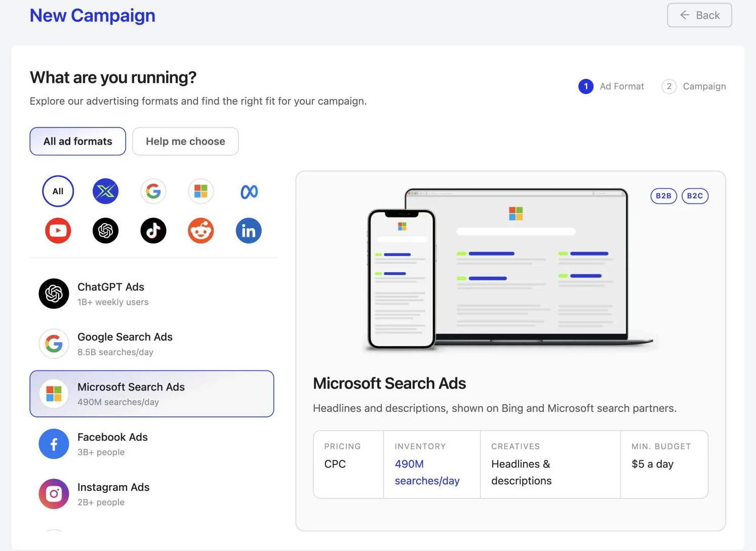Viewport: 756px width, 551px height.
Task: Go to step 1 Ad Format
Action: pos(611,87)
